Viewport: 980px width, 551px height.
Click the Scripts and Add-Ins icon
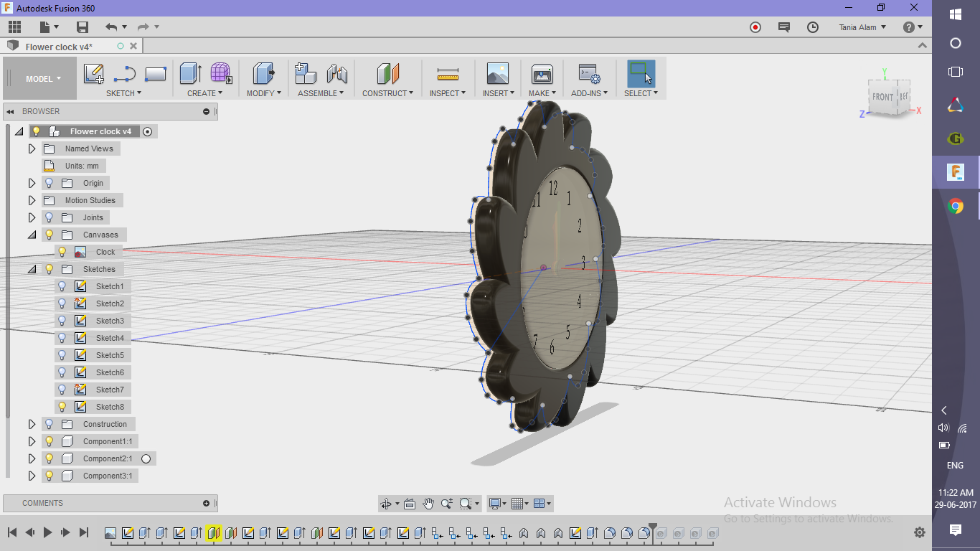(x=589, y=74)
